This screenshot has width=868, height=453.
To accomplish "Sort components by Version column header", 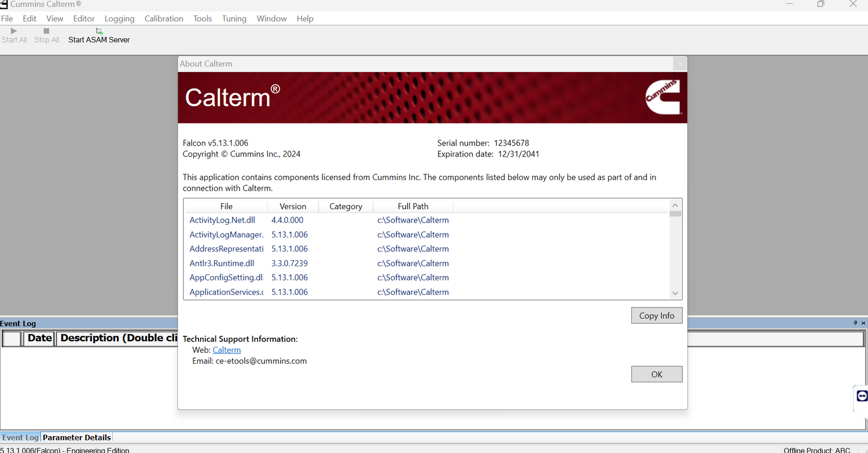I will [293, 206].
